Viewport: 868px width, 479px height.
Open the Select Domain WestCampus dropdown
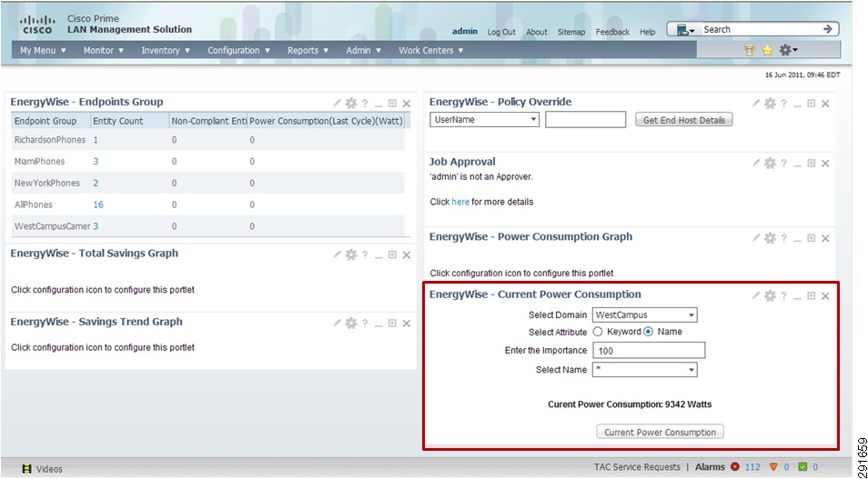[644, 314]
